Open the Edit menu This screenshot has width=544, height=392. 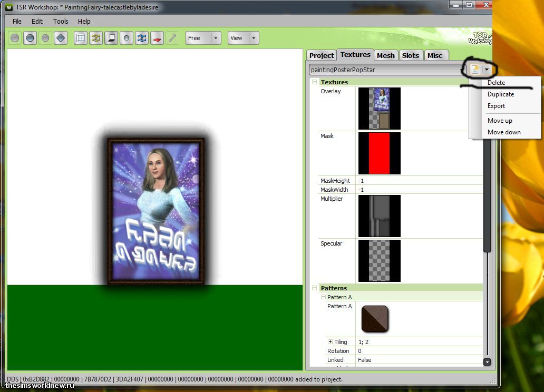coord(37,21)
